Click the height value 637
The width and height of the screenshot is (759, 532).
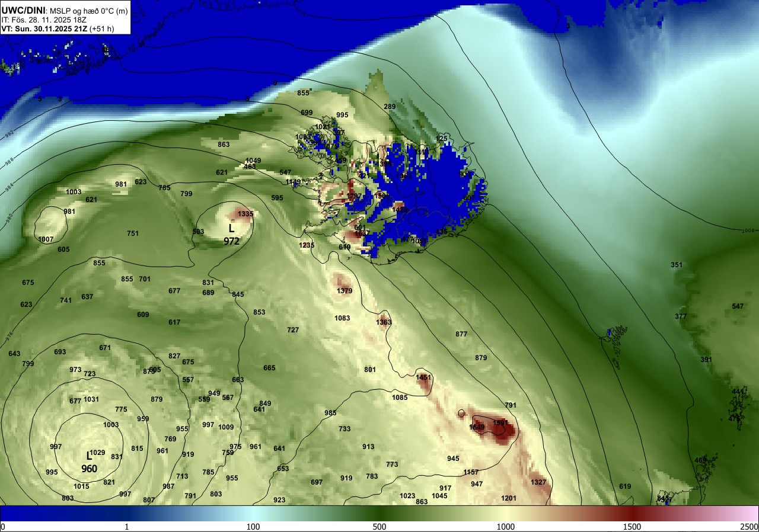87,297
